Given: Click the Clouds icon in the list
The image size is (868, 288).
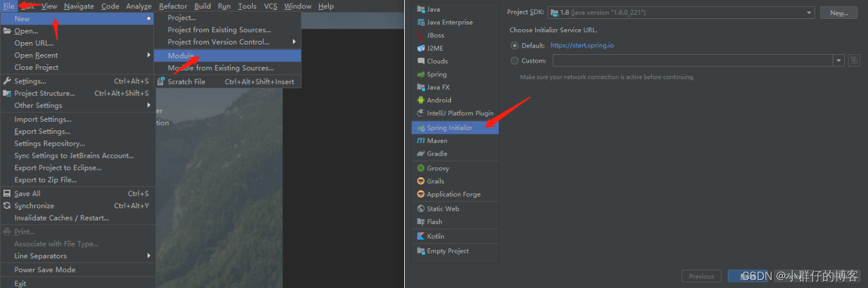Looking at the screenshot, I should tap(421, 61).
